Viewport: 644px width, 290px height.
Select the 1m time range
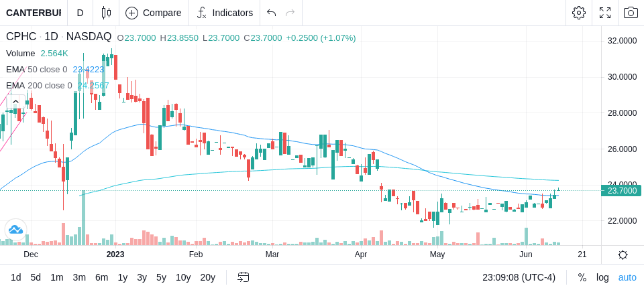(x=56, y=278)
